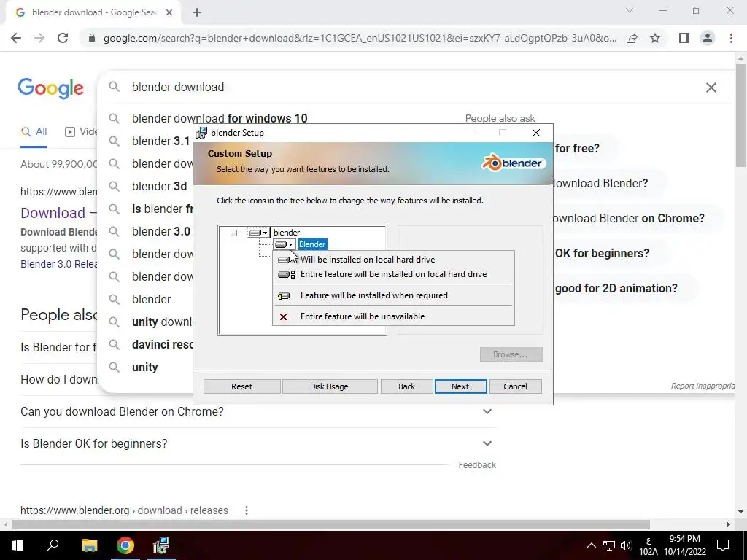The width and height of the screenshot is (747, 560).
Task: Go Back in the blender Setup wizard
Action: 406,386
